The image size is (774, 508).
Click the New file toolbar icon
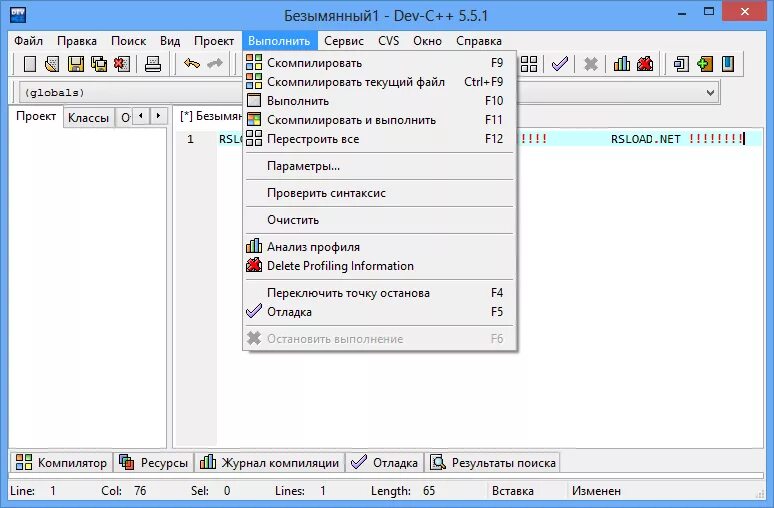tap(30, 64)
